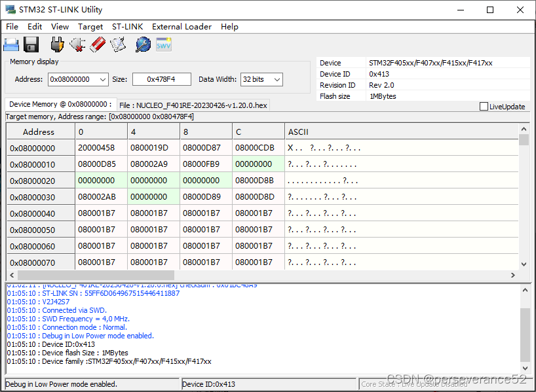Open the Edit menu
Image resolution: width=536 pixels, height=392 pixels.
pos(35,27)
